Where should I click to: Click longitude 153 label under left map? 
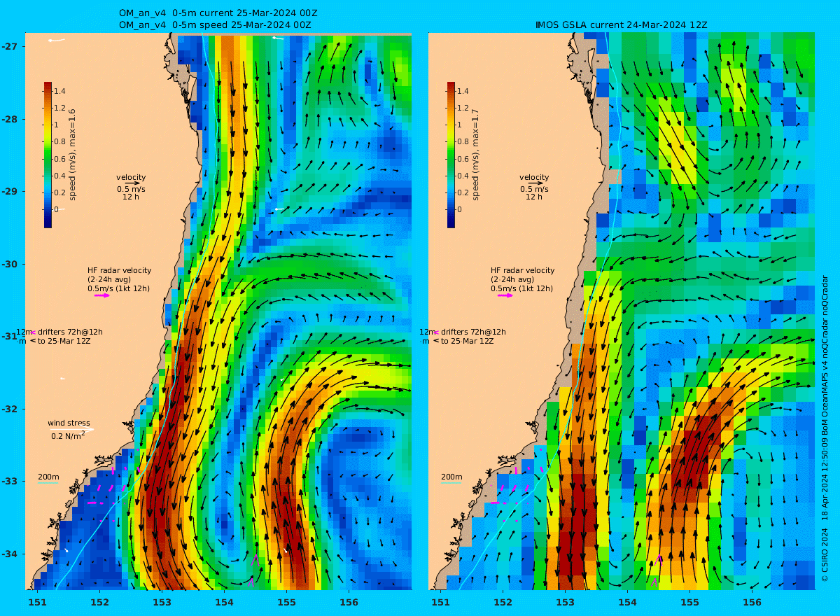click(162, 602)
